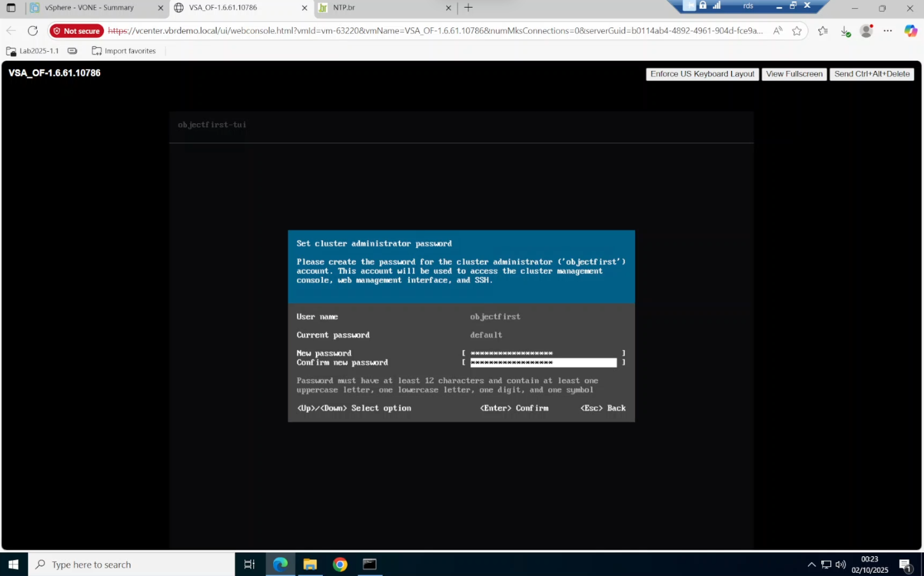Add this page to favorites (star icon)
Screen dimensions: 924x576
[x=797, y=31]
